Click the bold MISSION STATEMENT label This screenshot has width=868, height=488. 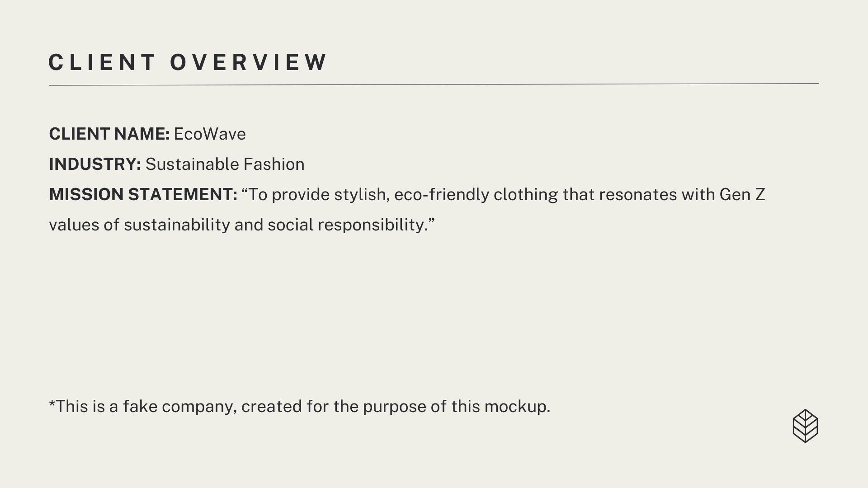143,194
